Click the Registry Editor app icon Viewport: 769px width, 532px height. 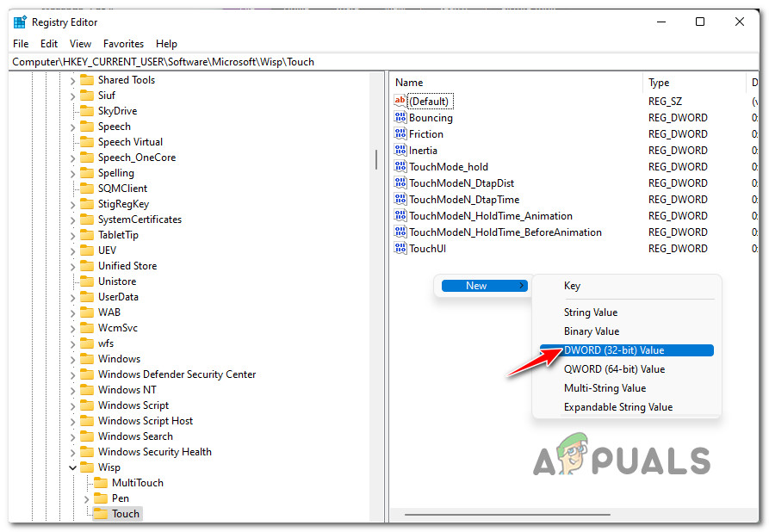point(20,22)
